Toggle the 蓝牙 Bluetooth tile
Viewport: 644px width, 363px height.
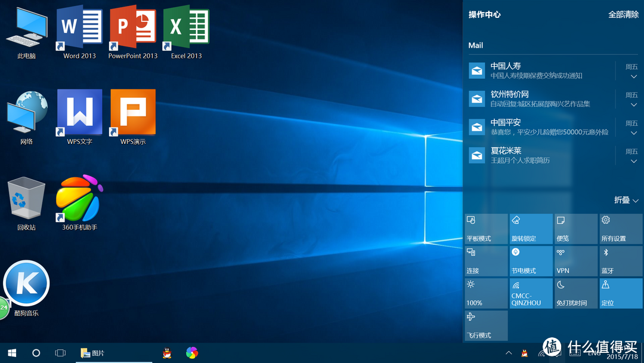(x=621, y=261)
